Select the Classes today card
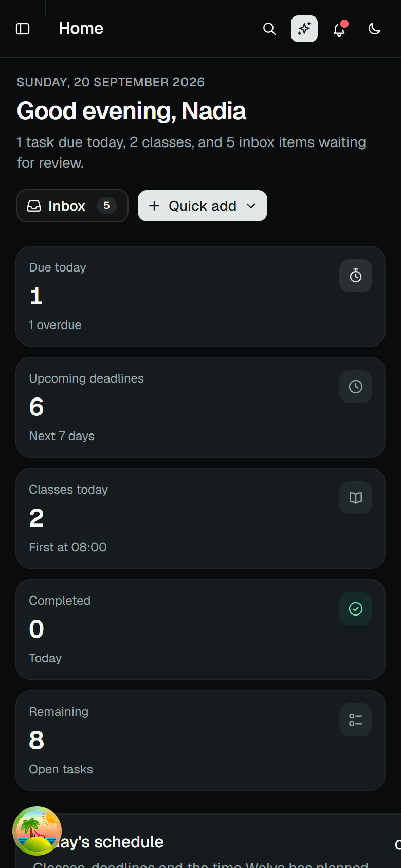 click(x=200, y=518)
